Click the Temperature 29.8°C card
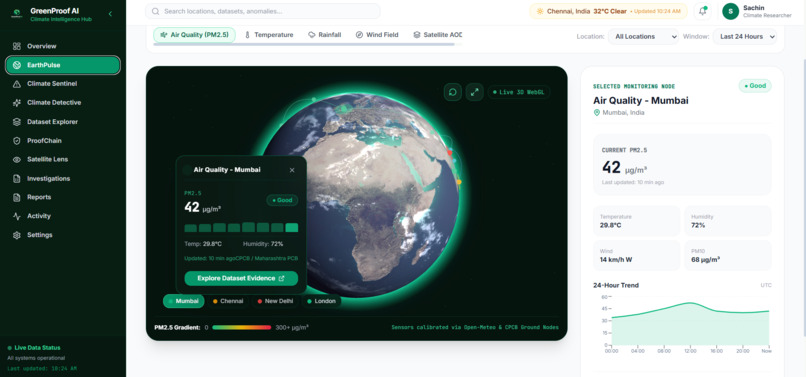This screenshot has width=806, height=377. (636, 221)
